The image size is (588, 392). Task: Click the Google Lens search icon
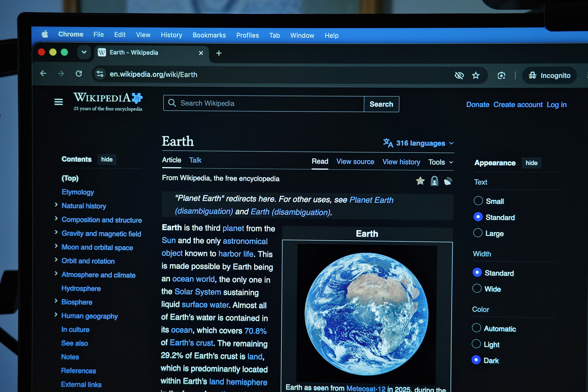[x=501, y=75]
